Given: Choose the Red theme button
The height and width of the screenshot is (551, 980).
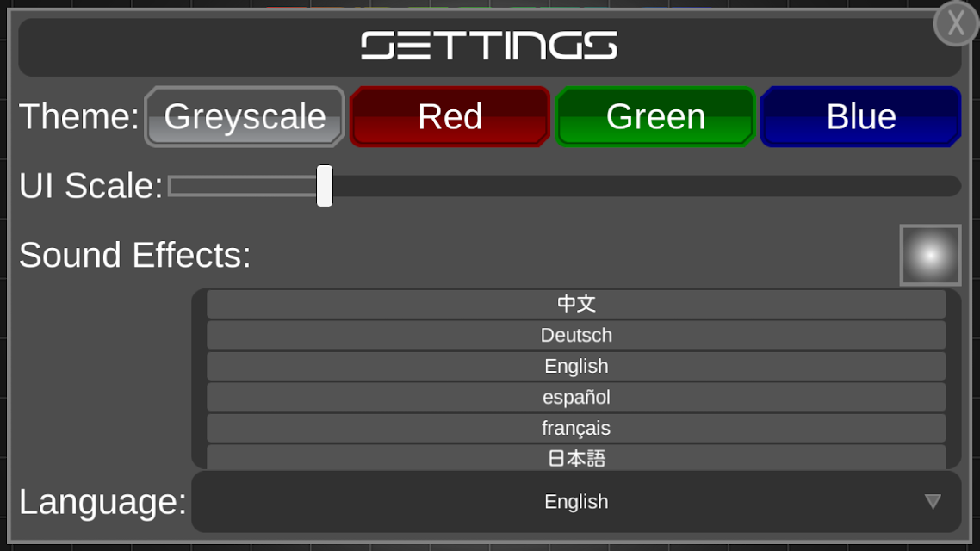Looking at the screenshot, I should pyautogui.click(x=450, y=117).
